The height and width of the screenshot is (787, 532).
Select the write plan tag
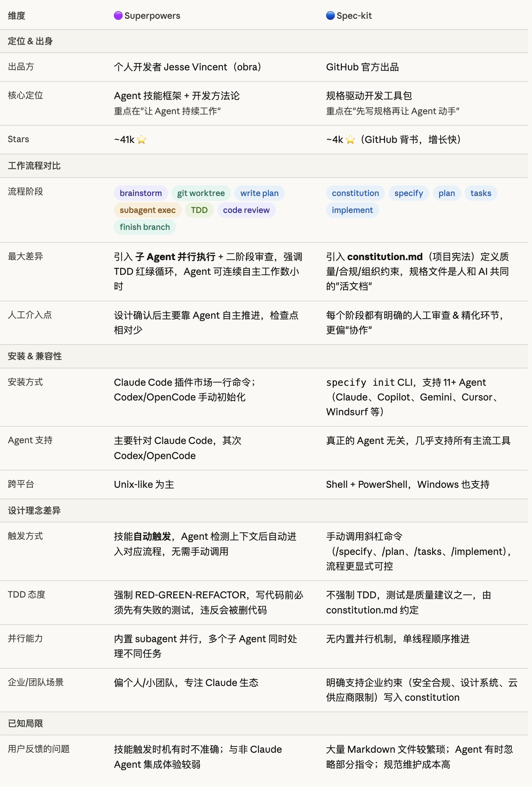(x=259, y=193)
